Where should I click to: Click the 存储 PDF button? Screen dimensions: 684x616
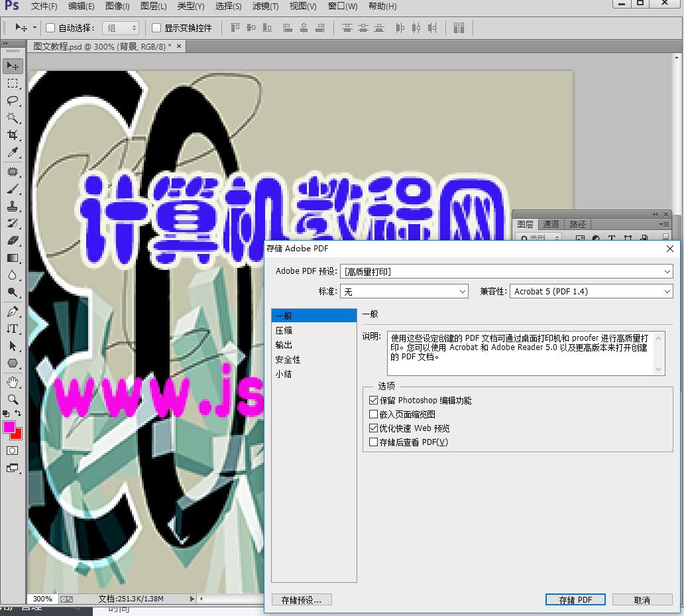575,600
